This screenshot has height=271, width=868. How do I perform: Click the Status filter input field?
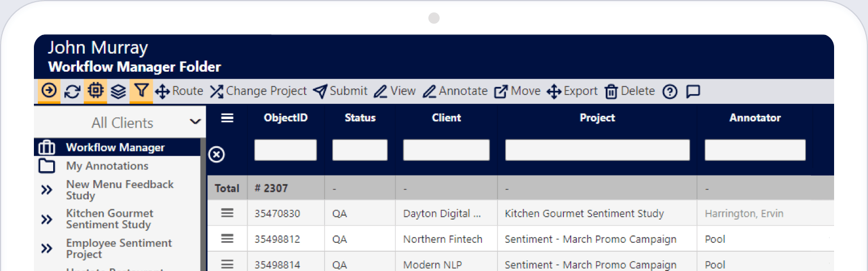[x=360, y=150]
